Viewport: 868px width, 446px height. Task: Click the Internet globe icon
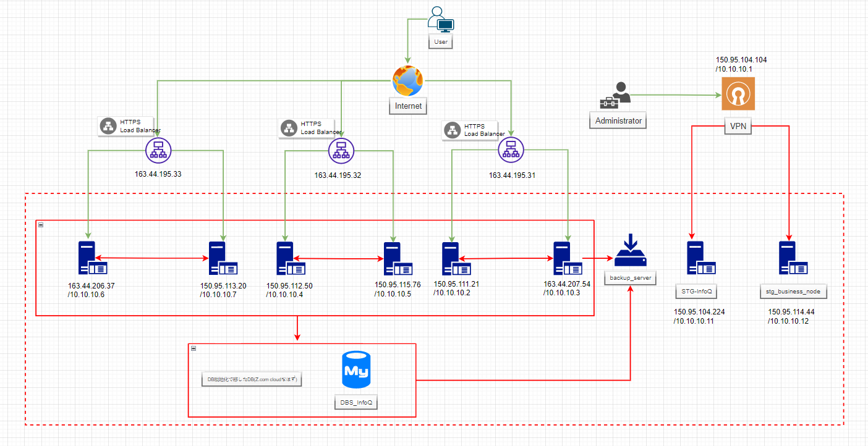(x=408, y=81)
